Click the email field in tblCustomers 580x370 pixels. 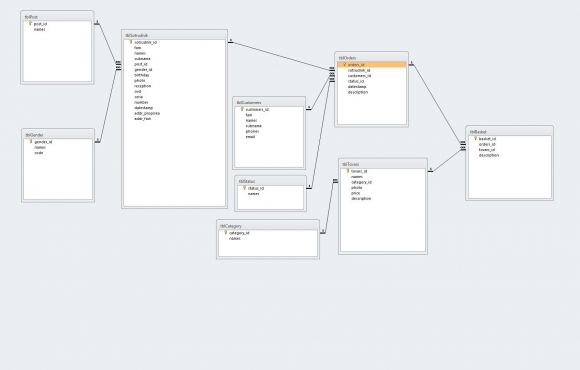coord(250,137)
